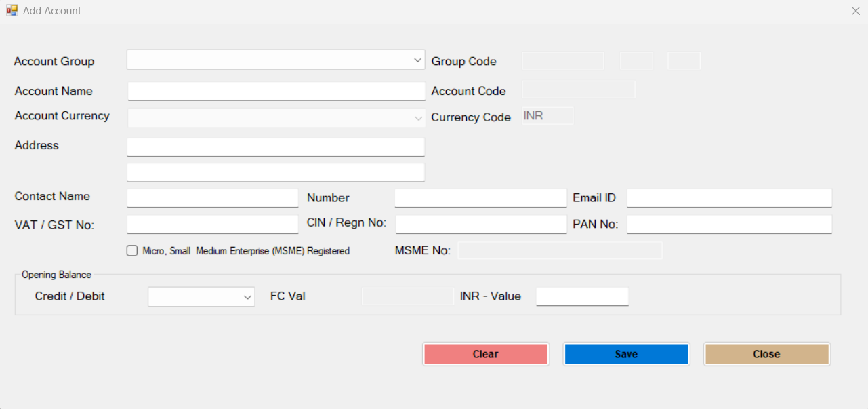868x409 pixels.
Task: Focus the Email ID text field
Action: [728, 197]
